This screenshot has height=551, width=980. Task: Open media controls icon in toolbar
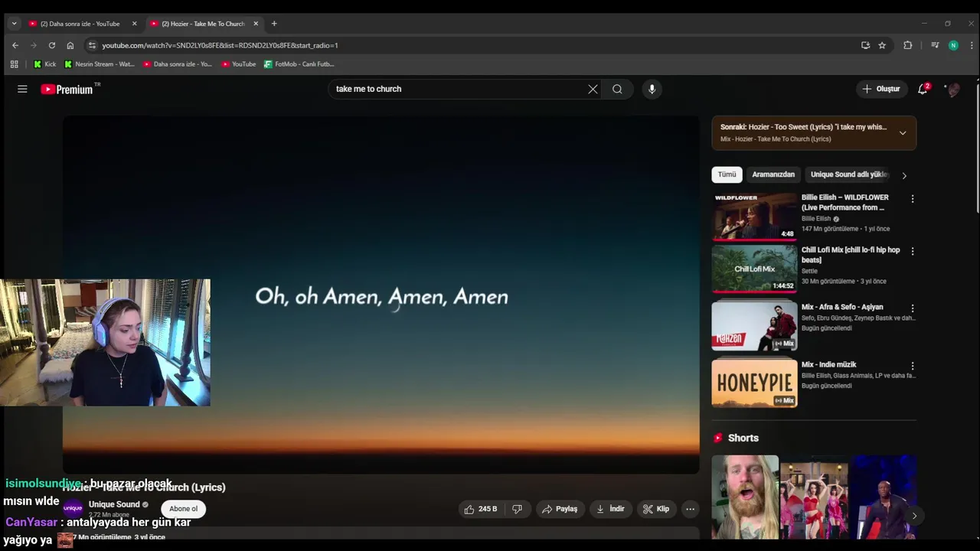pyautogui.click(x=935, y=45)
